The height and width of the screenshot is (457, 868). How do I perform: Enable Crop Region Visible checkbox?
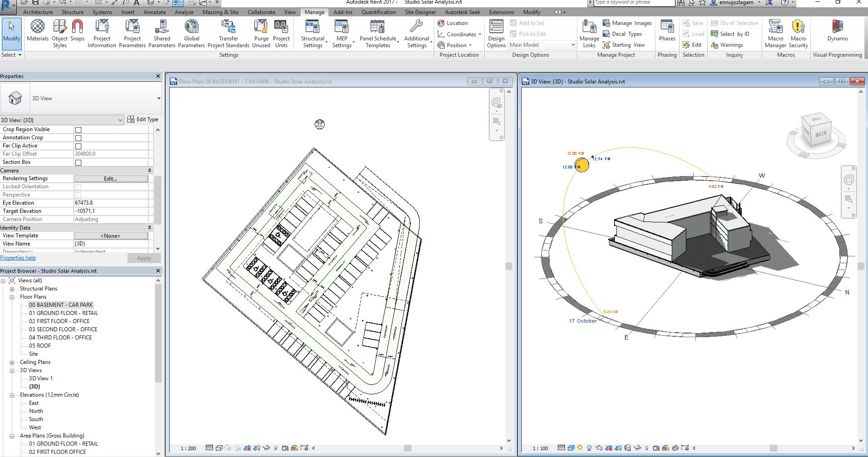pyautogui.click(x=79, y=129)
